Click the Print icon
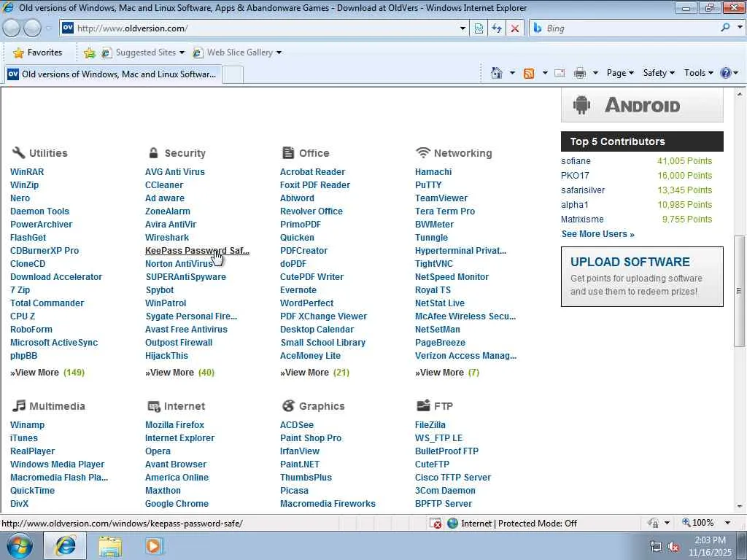 pyautogui.click(x=579, y=73)
